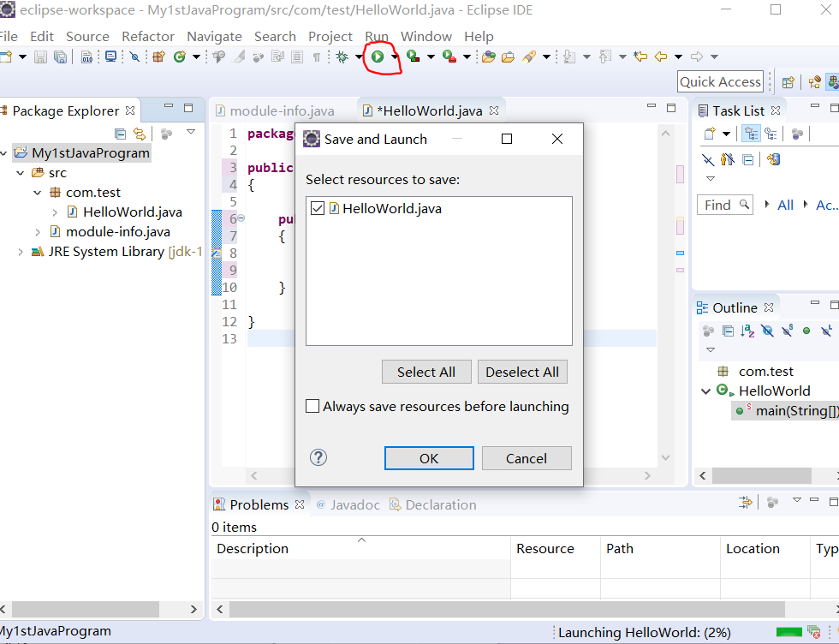The width and height of the screenshot is (839, 644).
Task: Click the Last Edit Location icon
Action: [640, 57]
